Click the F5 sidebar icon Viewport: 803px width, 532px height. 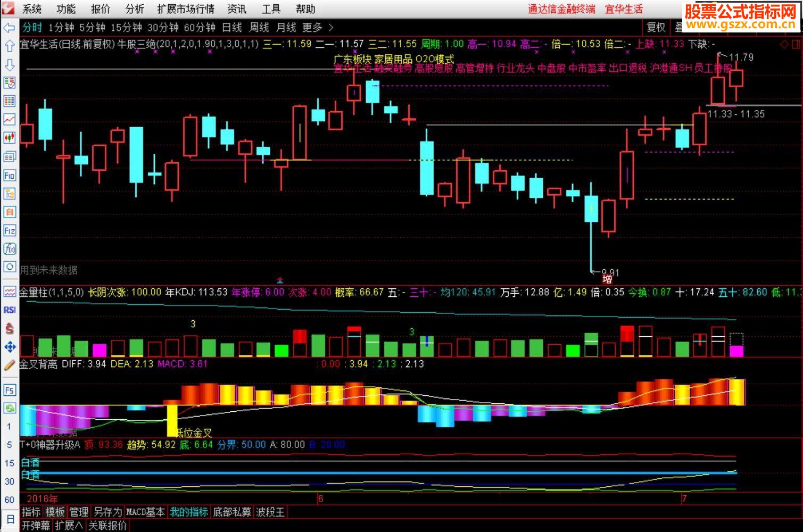pyautogui.click(x=9, y=390)
